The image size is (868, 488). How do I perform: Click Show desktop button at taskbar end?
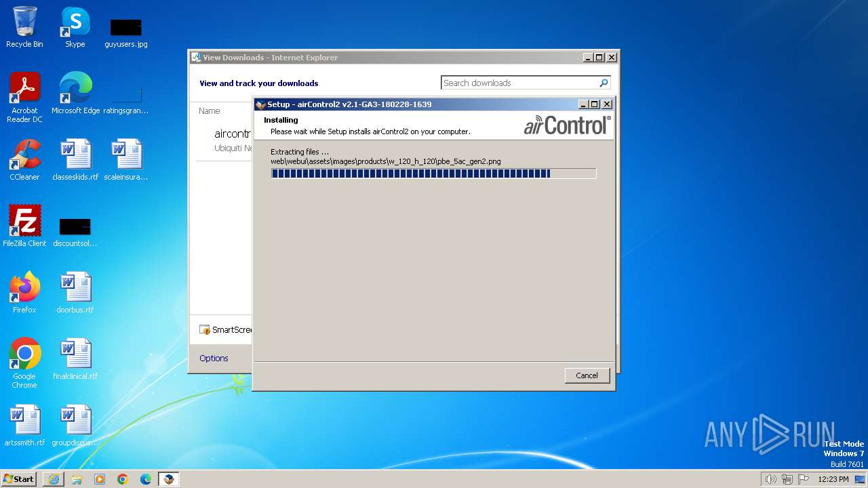(860, 479)
